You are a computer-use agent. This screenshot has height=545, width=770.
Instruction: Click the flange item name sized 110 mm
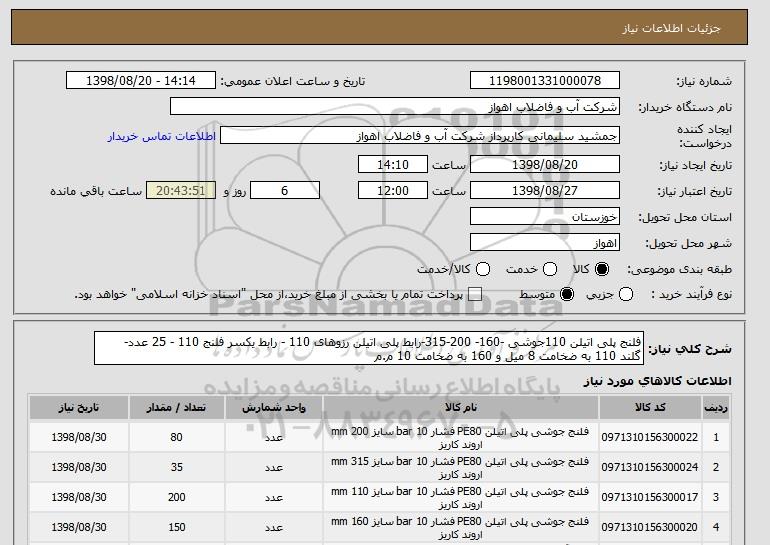tap(460, 498)
